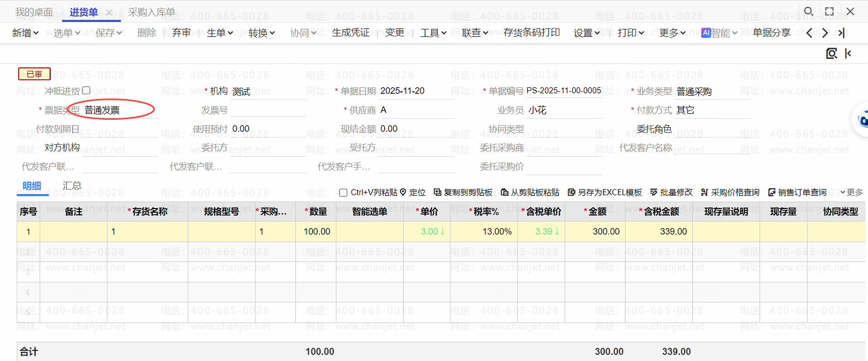Go to the next document arrow
868x361 pixels.
(825, 33)
